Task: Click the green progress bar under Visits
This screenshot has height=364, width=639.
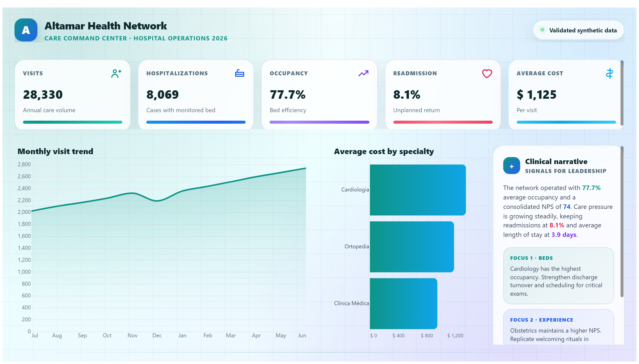Action: tap(73, 122)
